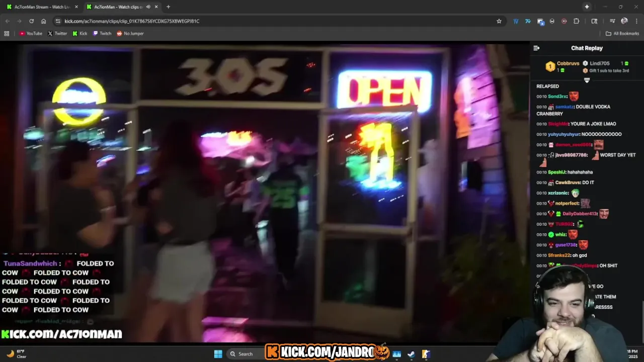This screenshot has width=644, height=362.
Task: Open Steam from the taskbar
Action: point(411,354)
